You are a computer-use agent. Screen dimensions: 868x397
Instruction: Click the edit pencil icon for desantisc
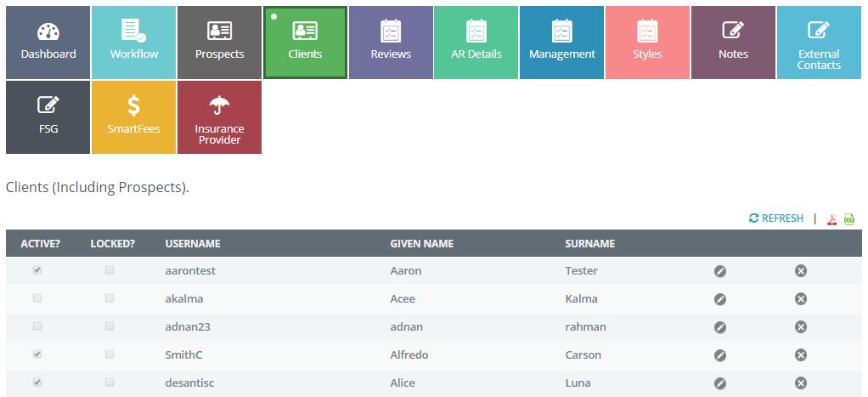point(719,383)
